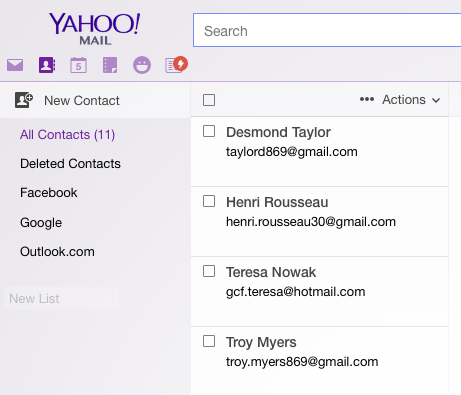Check the box beside Teresa Nowak

(x=209, y=271)
